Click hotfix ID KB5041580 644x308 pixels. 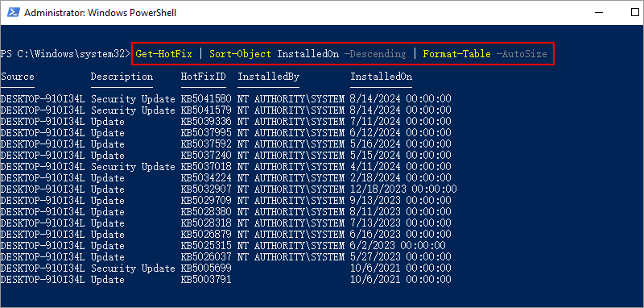206,99
